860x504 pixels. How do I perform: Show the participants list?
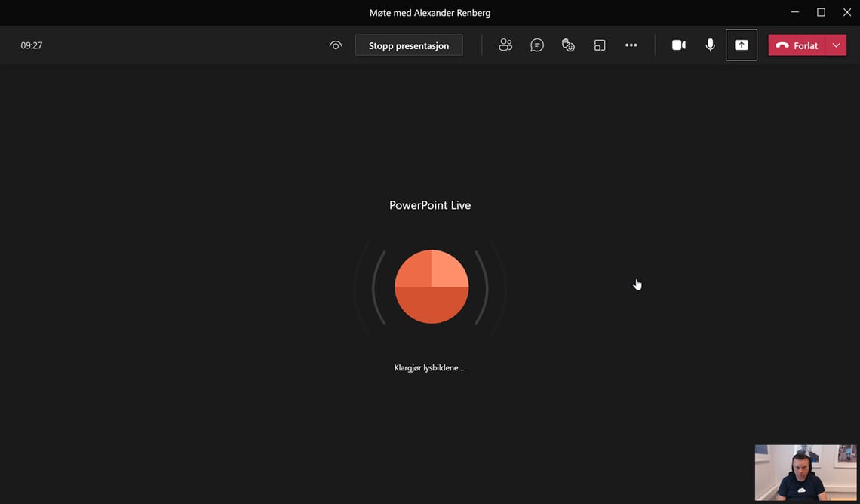[505, 45]
